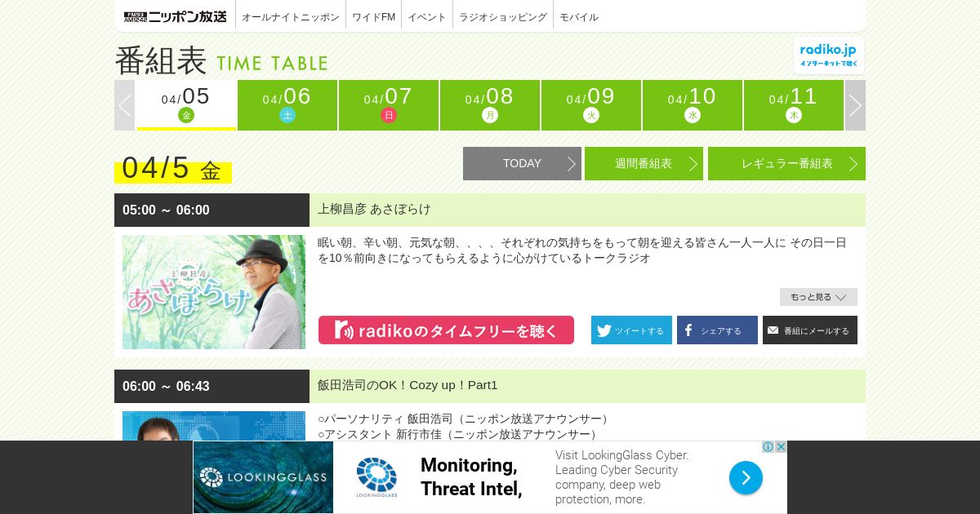Expand details with もっと見る
Screen dimensions: 980x514
tap(818, 297)
